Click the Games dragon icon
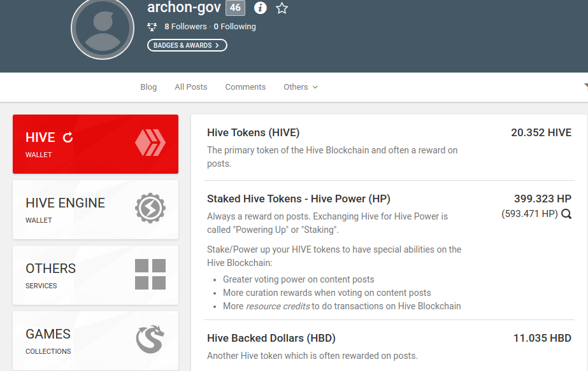This screenshot has width=588, height=371. [150, 339]
